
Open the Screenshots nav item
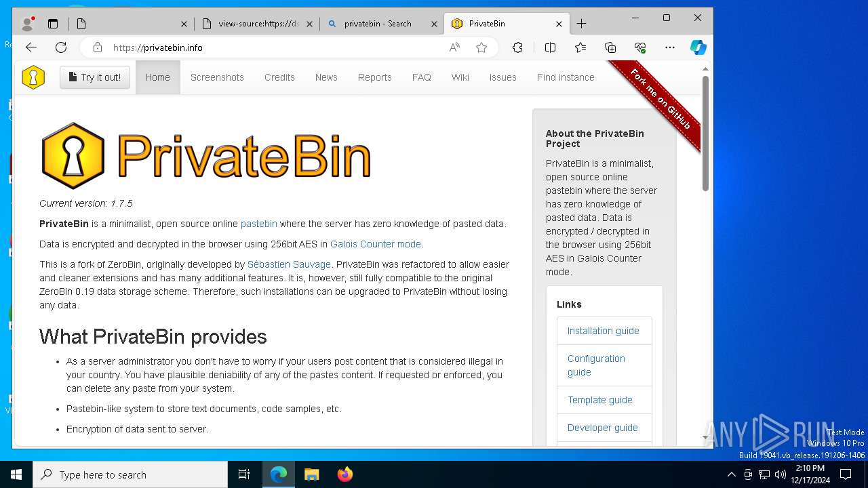click(x=217, y=77)
